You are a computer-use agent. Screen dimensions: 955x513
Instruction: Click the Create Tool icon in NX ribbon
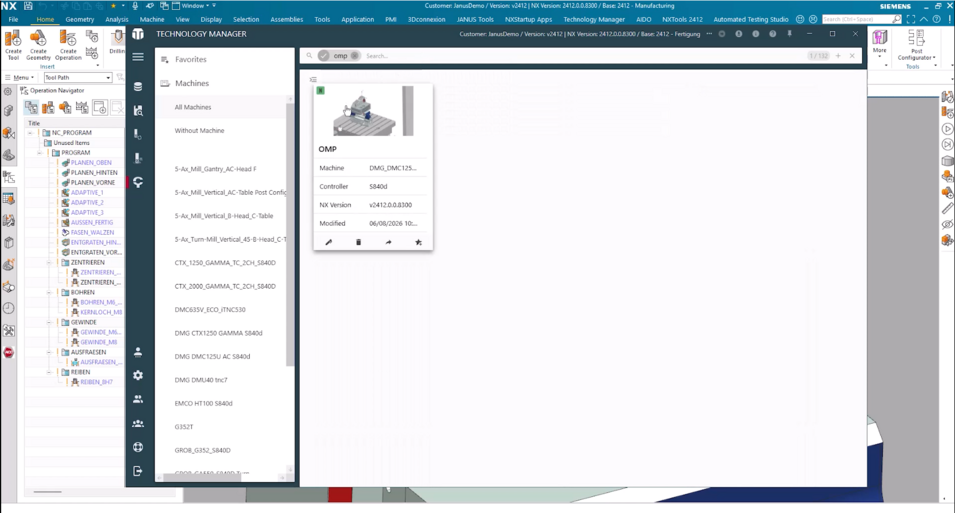pos(13,40)
